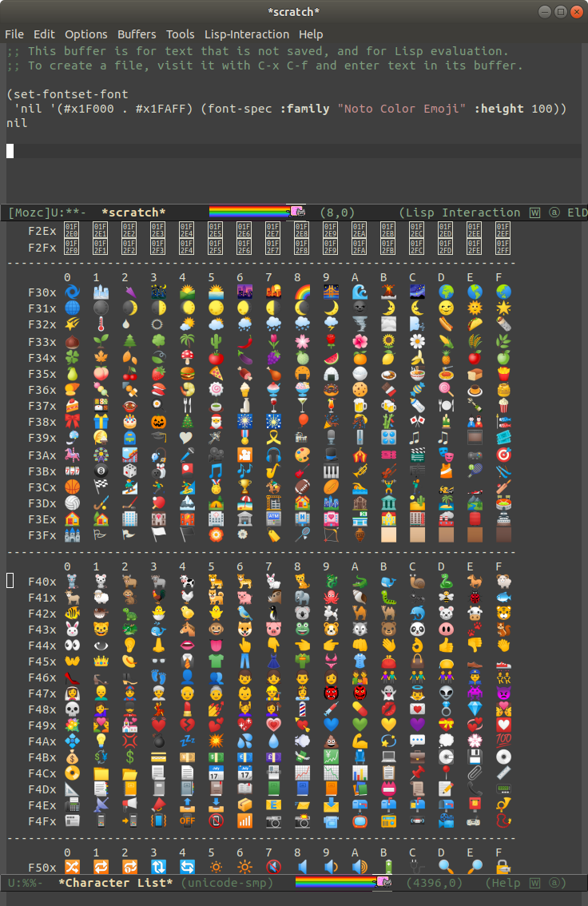Viewport: 588px width, 906px height.
Task: Click the Lisp Interaction major mode indicator
Action: [x=463, y=213]
